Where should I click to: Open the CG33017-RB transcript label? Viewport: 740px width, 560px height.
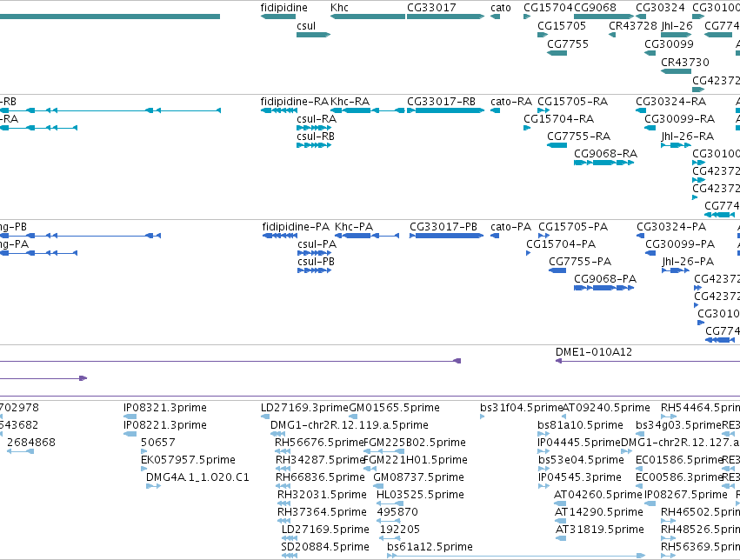pyautogui.click(x=441, y=102)
